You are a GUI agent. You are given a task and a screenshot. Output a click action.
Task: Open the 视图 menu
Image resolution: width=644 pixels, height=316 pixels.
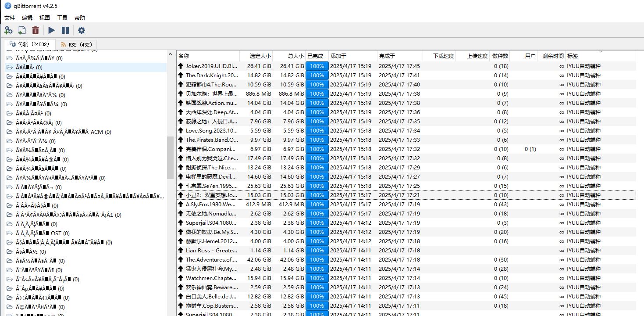click(45, 18)
